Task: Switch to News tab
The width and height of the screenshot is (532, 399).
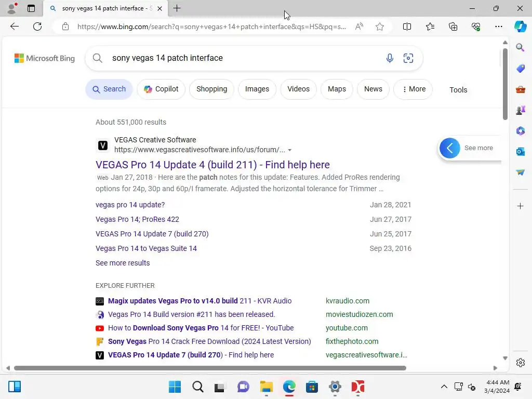Action: (373, 89)
